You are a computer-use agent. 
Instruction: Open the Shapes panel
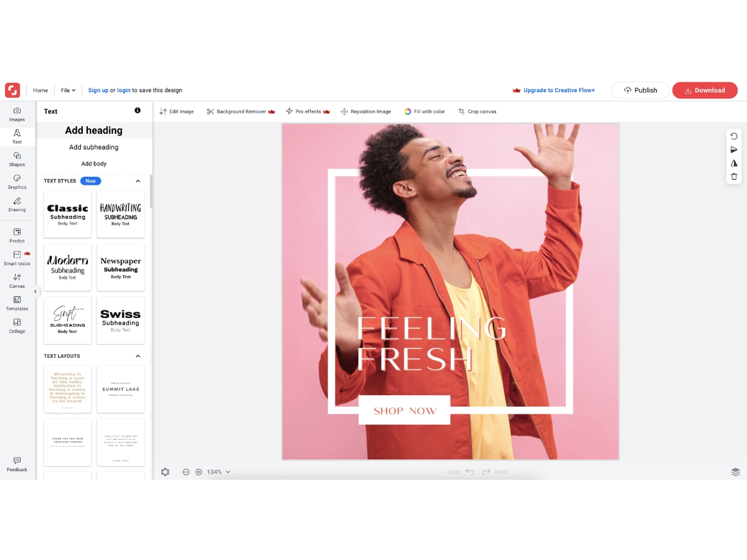click(x=17, y=159)
